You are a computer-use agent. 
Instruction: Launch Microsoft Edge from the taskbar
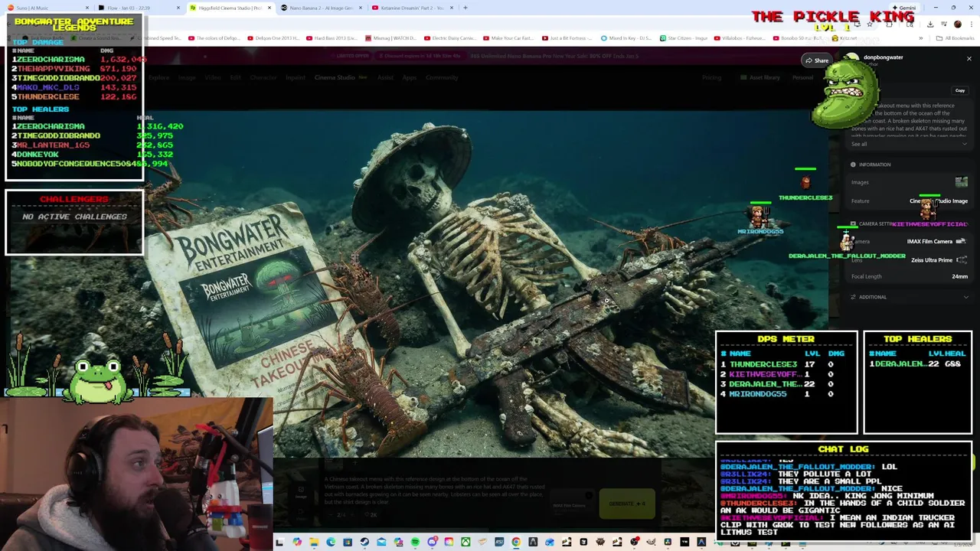(331, 542)
